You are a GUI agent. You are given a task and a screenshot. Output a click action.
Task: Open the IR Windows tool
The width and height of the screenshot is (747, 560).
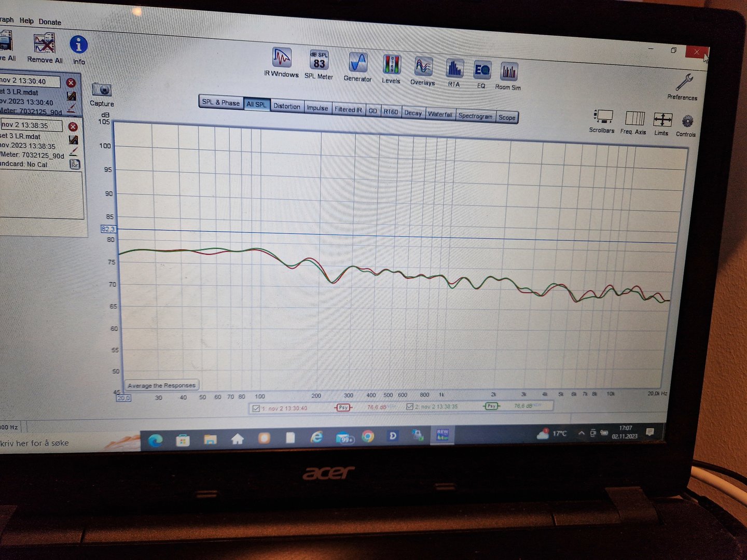[x=282, y=62]
